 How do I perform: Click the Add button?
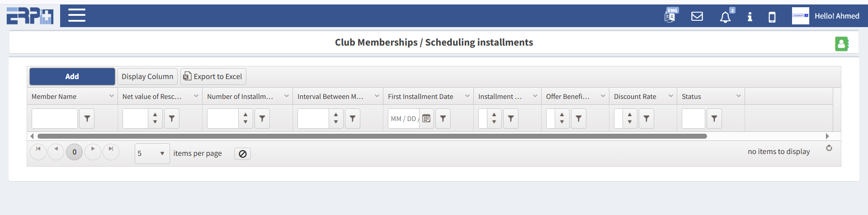(x=72, y=77)
